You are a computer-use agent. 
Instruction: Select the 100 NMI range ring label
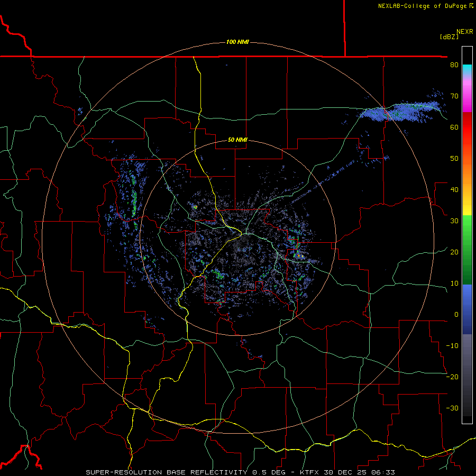click(237, 42)
